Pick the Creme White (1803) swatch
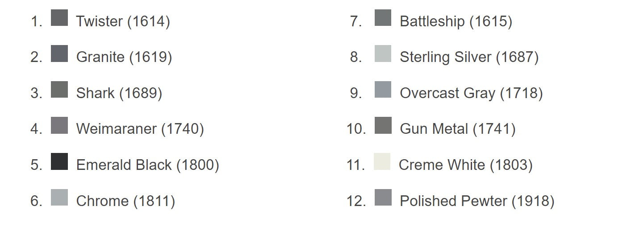The height and width of the screenshot is (235, 644). [382, 161]
